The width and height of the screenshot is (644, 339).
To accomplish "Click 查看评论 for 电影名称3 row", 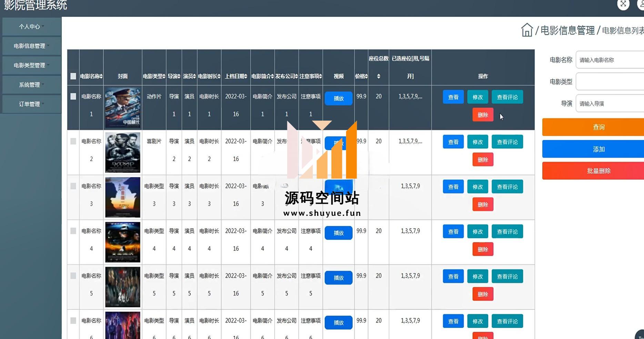I will coord(507,187).
